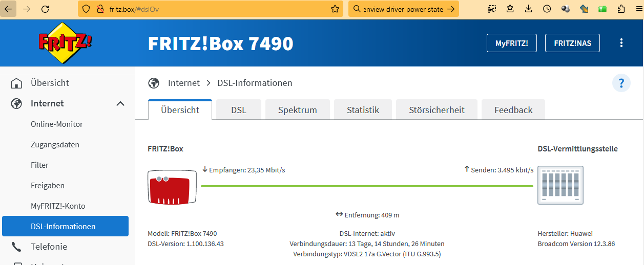644x265 pixels.
Task: Click the Internet breadcrumb link
Action: pyautogui.click(x=184, y=83)
